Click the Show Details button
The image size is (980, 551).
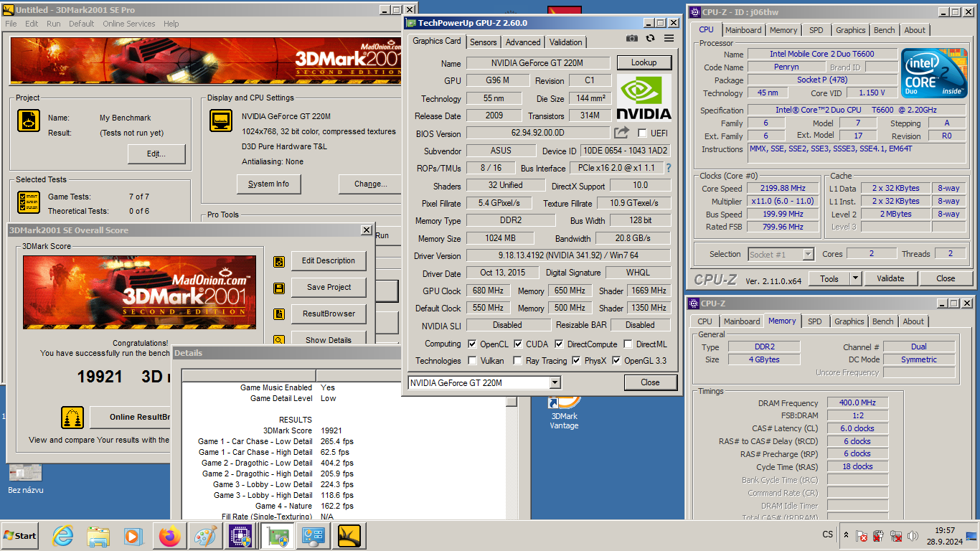pyautogui.click(x=329, y=340)
